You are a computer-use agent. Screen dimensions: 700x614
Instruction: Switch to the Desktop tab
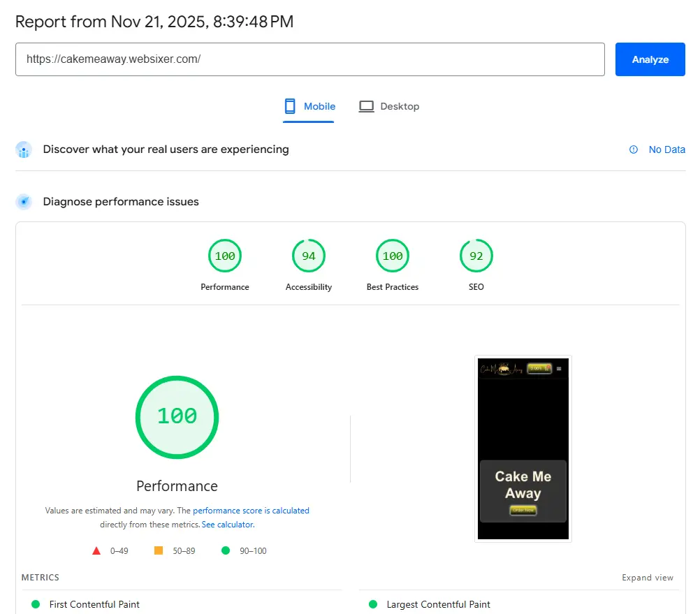(389, 106)
